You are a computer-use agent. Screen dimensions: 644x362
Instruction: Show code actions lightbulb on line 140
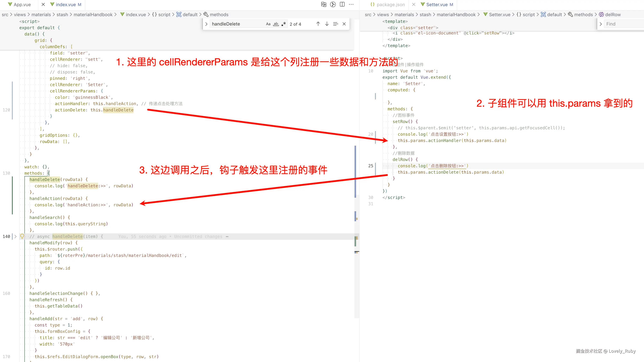tap(22, 236)
